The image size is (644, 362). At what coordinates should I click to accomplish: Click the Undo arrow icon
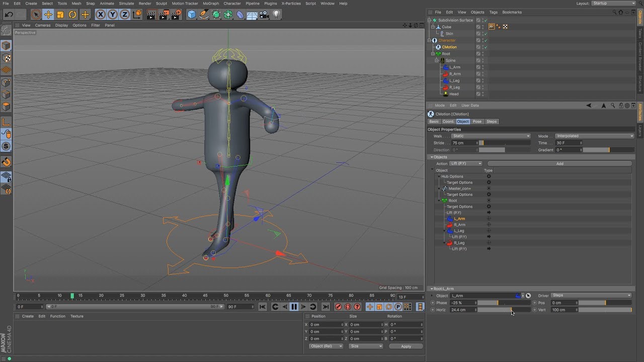pyautogui.click(x=9, y=15)
